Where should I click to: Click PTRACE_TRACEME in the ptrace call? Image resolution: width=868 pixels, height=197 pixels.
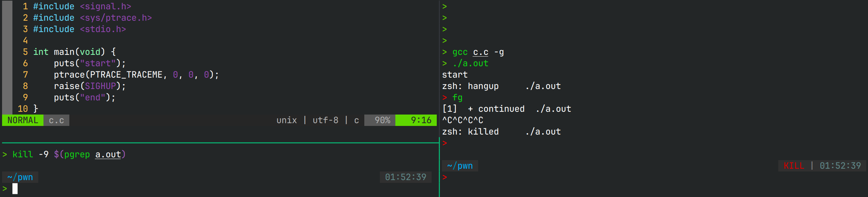(126, 75)
